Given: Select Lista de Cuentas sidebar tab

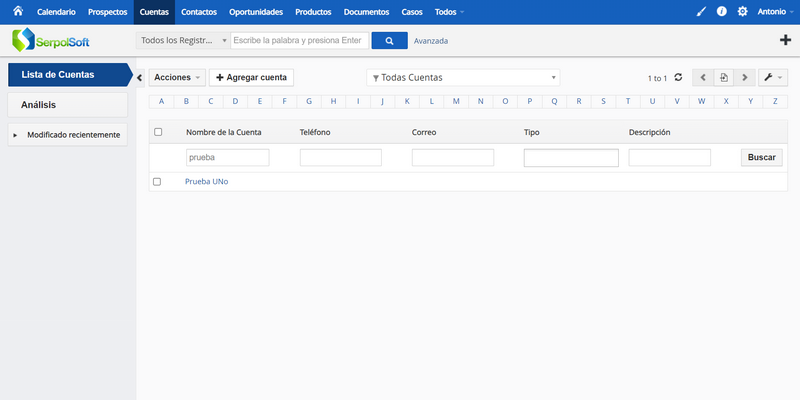Looking at the screenshot, I should [68, 74].
